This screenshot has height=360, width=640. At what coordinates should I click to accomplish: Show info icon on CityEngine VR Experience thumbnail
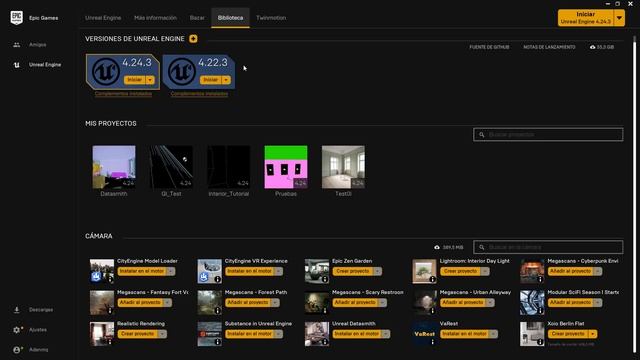[x=218, y=280]
